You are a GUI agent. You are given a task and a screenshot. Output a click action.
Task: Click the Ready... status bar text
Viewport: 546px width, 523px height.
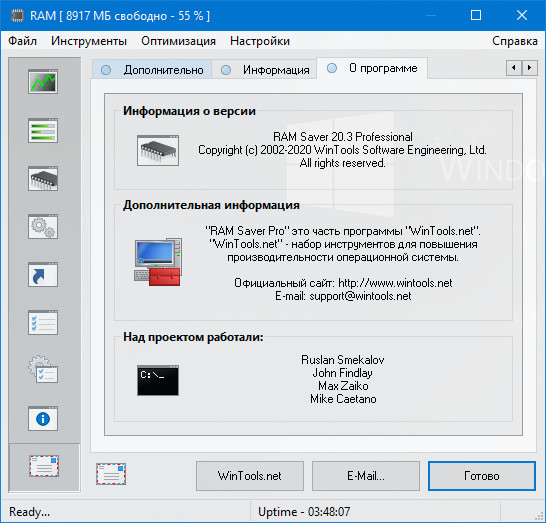coord(29,512)
